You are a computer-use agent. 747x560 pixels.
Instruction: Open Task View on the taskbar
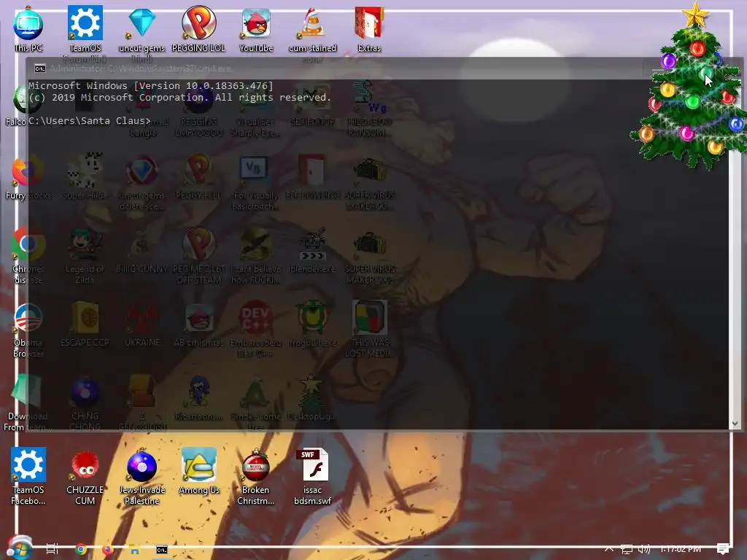click(x=52, y=549)
